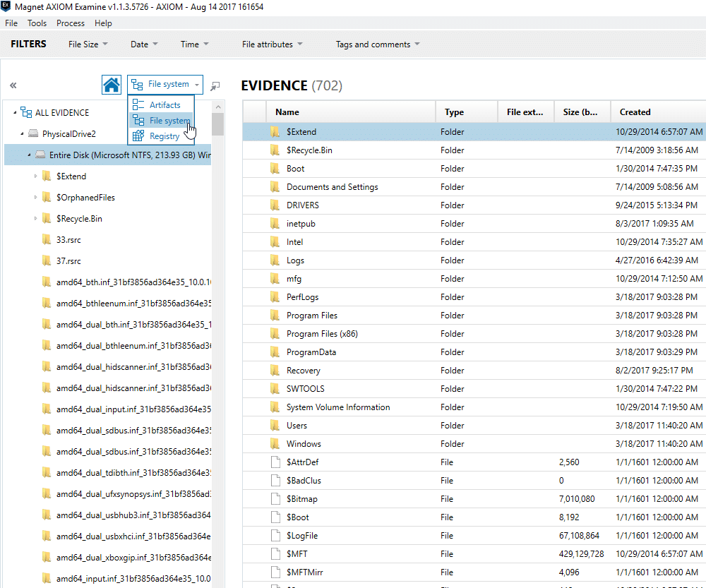Select the amd64_dual_usbhub3.inf tree folder
Image resolution: width=706 pixels, height=588 pixels.
(x=126, y=515)
